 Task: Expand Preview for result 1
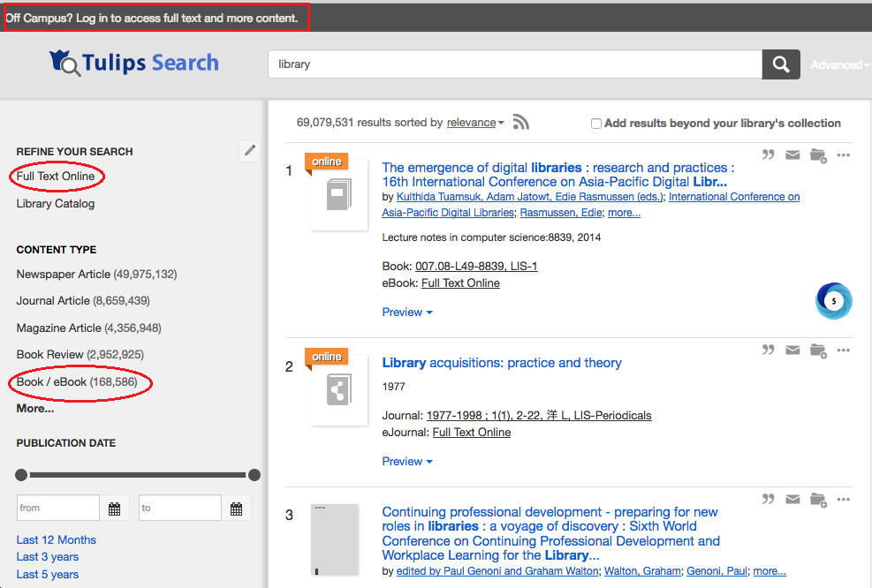(x=407, y=313)
